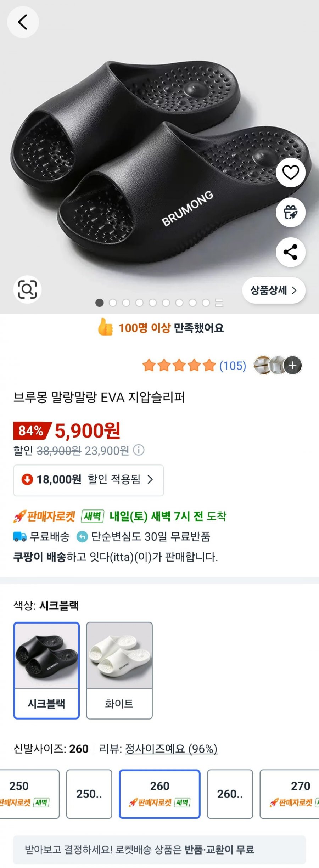Expand the 18,000원 discount applied details
This screenshot has width=319, height=868.
89,480
